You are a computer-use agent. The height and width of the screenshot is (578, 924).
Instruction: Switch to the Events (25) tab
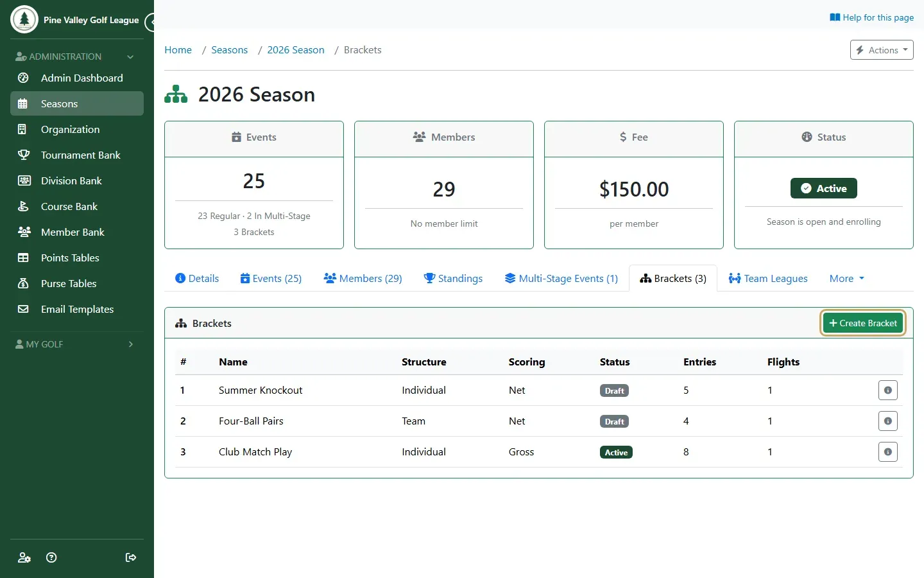(271, 278)
